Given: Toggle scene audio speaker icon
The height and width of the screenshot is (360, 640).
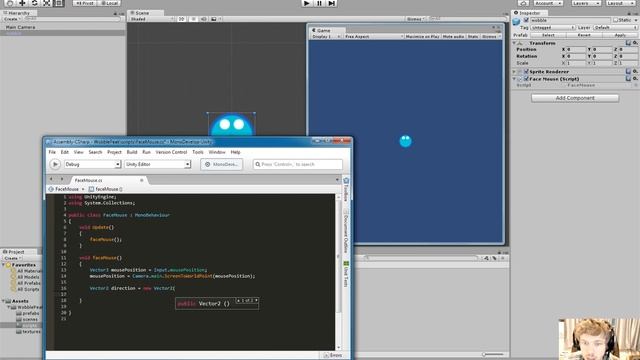Looking at the screenshot, I should 203,19.
